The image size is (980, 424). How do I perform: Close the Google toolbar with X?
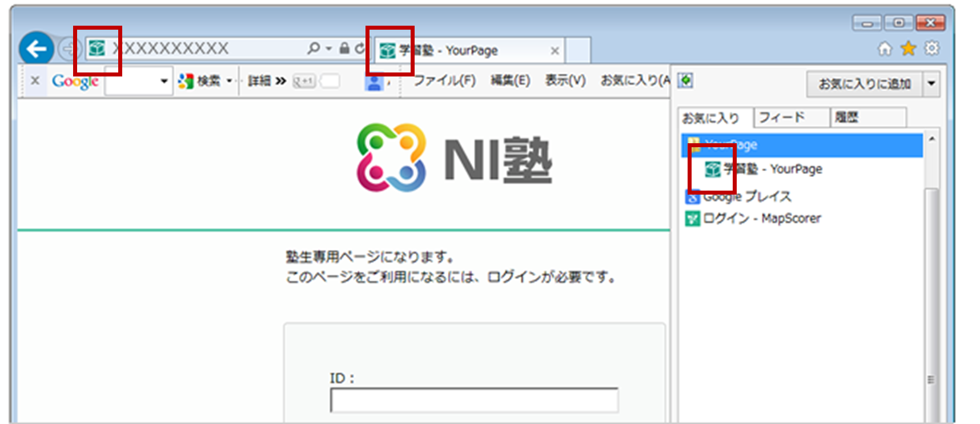(35, 80)
